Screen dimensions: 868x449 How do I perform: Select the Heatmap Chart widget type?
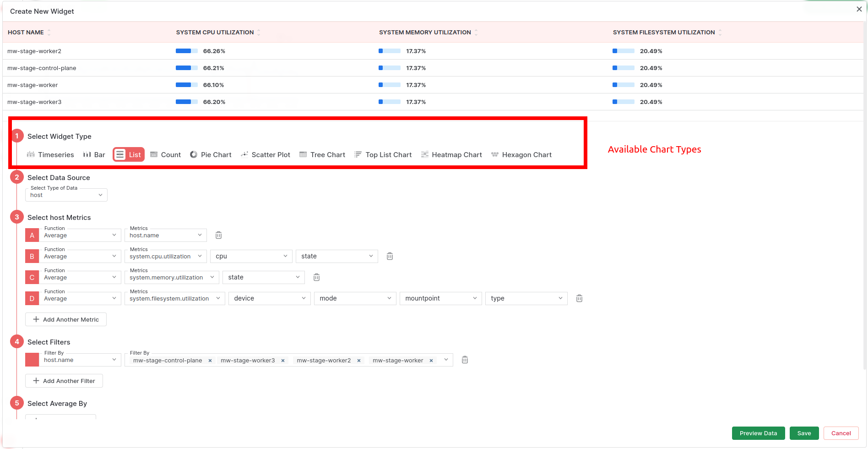pyautogui.click(x=451, y=155)
